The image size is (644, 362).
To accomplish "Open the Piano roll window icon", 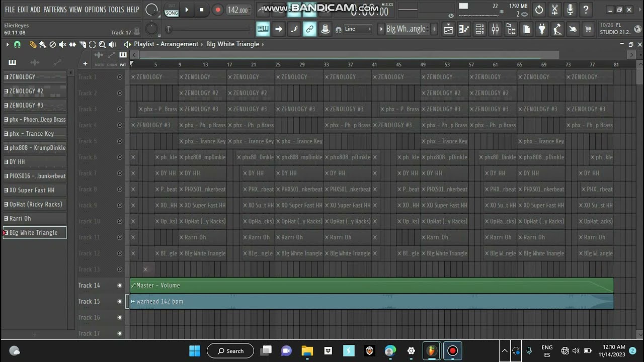I will point(464,29).
